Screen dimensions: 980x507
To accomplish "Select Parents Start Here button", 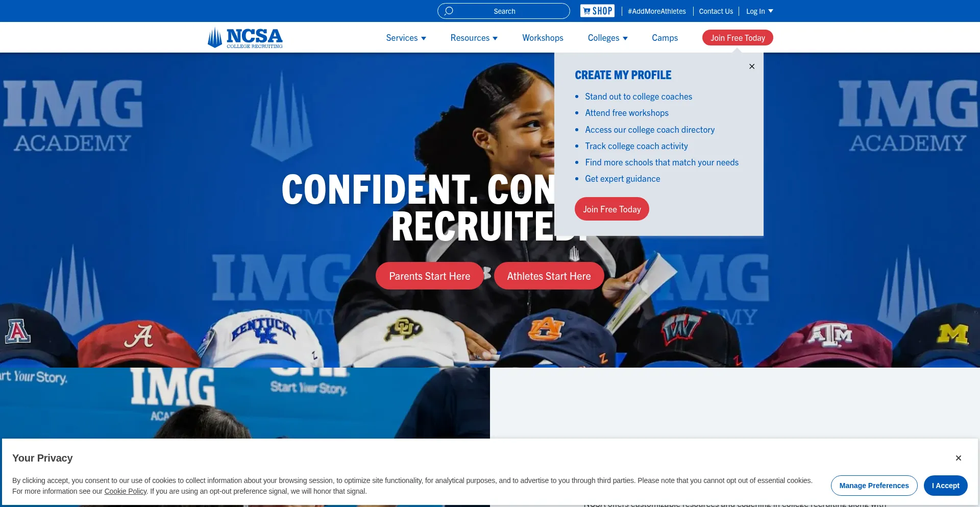I will (429, 276).
